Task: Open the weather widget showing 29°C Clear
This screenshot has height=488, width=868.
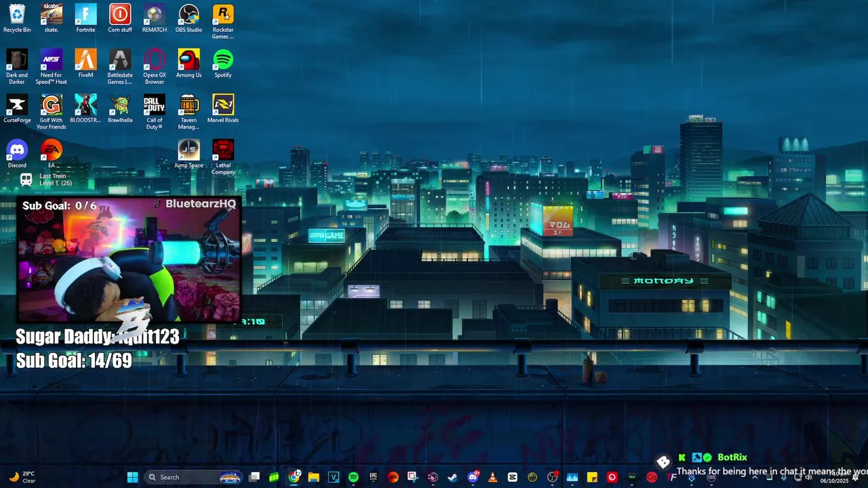Action: tap(22, 477)
